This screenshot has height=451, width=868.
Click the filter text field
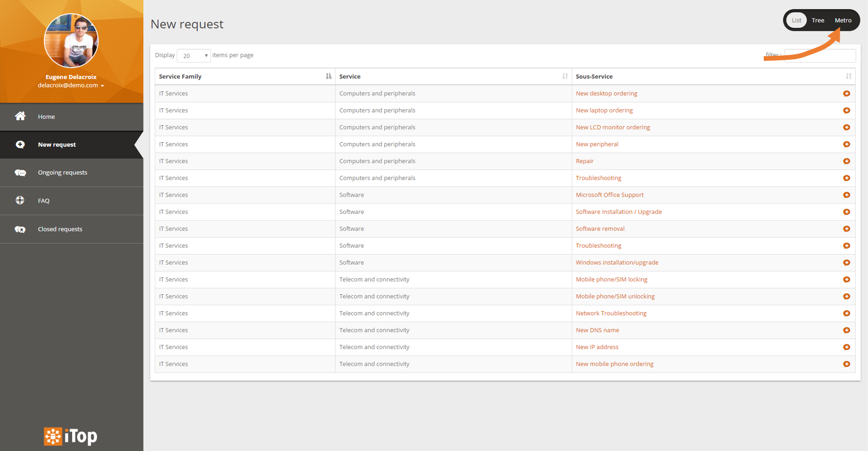click(819, 56)
